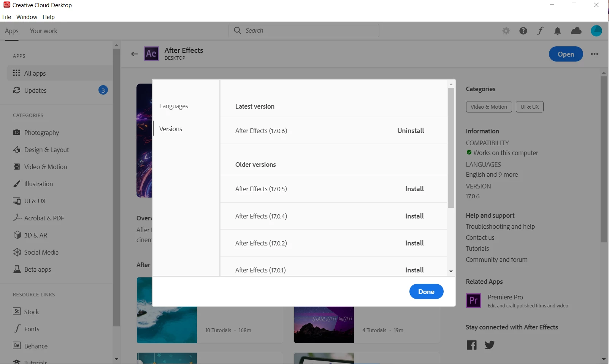Click the Fonts f icon in sidebar
The height and width of the screenshot is (364, 609).
pos(17,329)
